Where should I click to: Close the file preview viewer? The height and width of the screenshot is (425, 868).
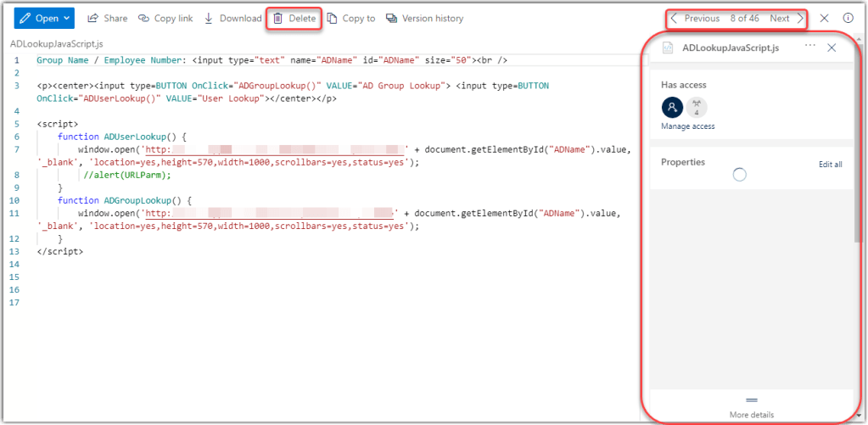[x=825, y=18]
